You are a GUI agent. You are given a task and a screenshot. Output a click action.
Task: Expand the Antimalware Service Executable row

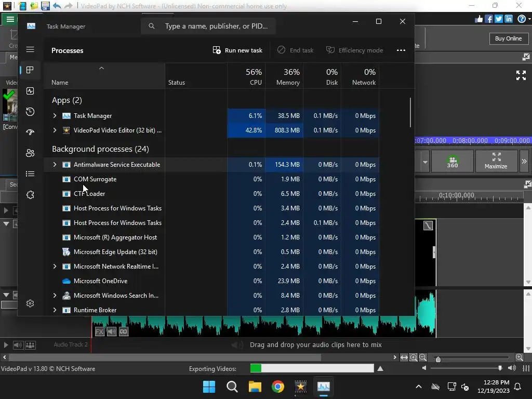point(55,165)
